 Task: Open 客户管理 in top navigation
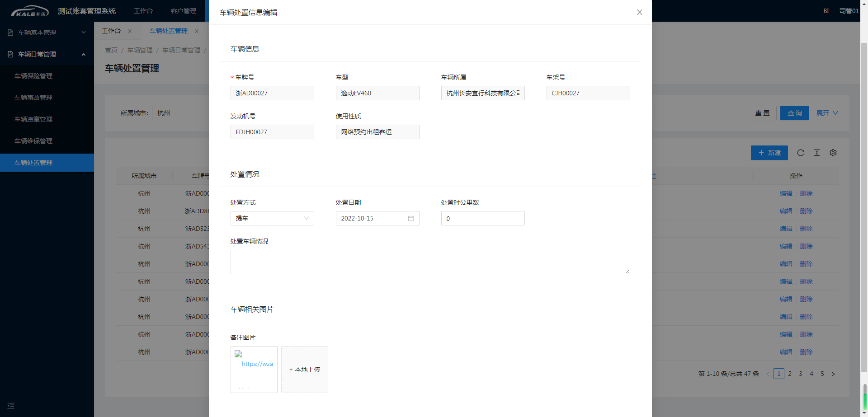click(184, 11)
